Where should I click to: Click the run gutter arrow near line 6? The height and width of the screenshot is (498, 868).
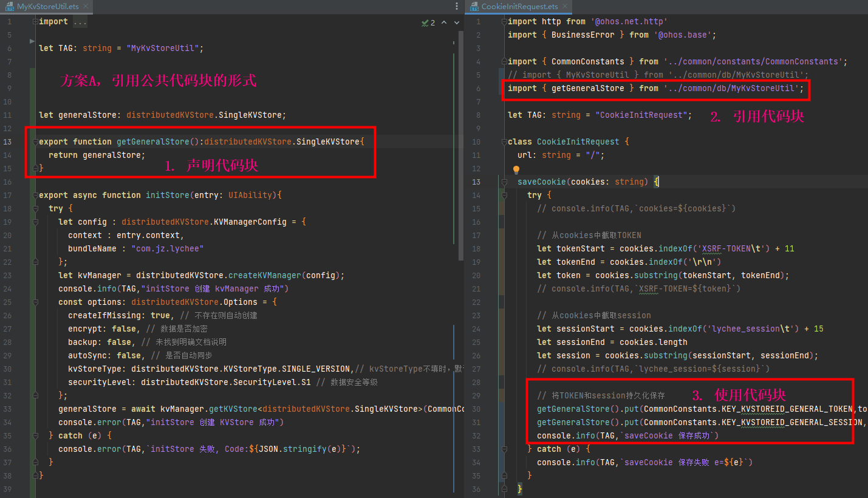tap(32, 41)
